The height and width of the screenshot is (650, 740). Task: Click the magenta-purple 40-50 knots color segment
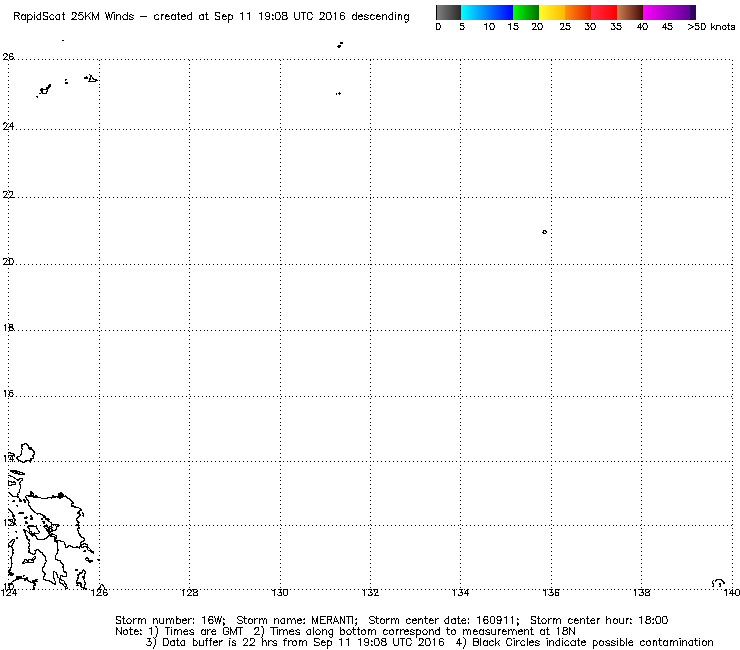[x=669, y=12]
